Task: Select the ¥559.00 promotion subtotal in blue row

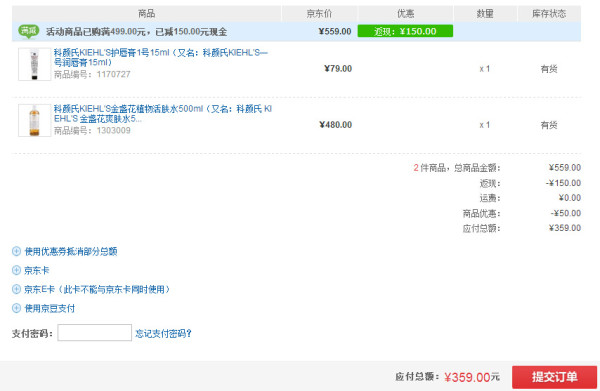Action: point(335,31)
